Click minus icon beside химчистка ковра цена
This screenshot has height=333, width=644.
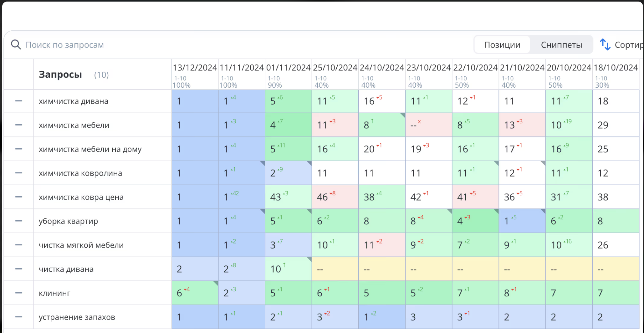(19, 197)
